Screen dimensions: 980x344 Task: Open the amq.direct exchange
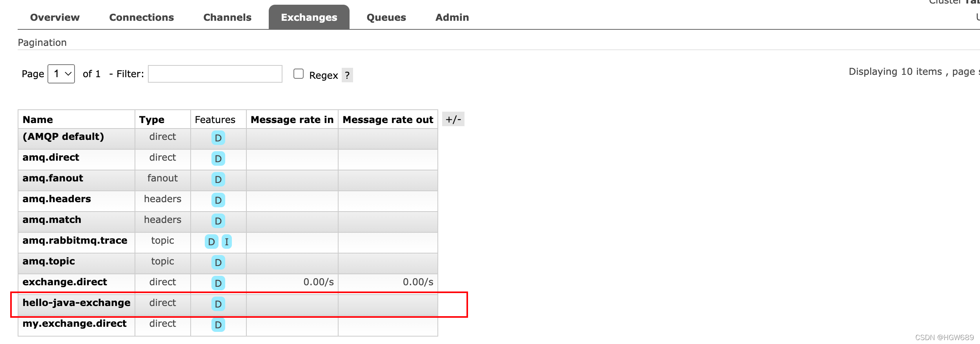51,157
